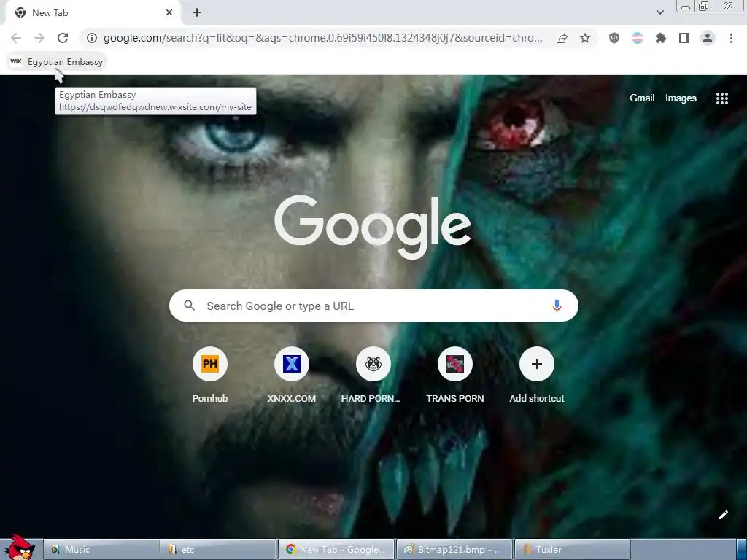Customize this page with pencil icon
The width and height of the screenshot is (747, 560).
tap(723, 515)
